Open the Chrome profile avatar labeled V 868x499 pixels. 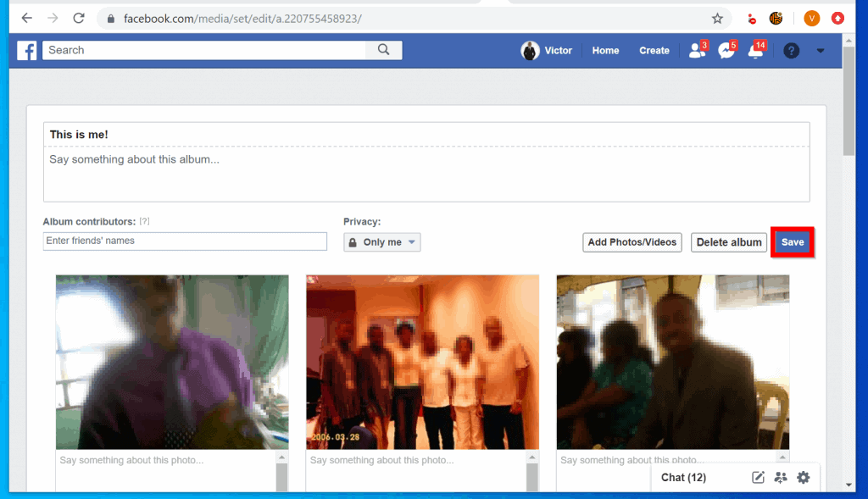[x=811, y=19]
